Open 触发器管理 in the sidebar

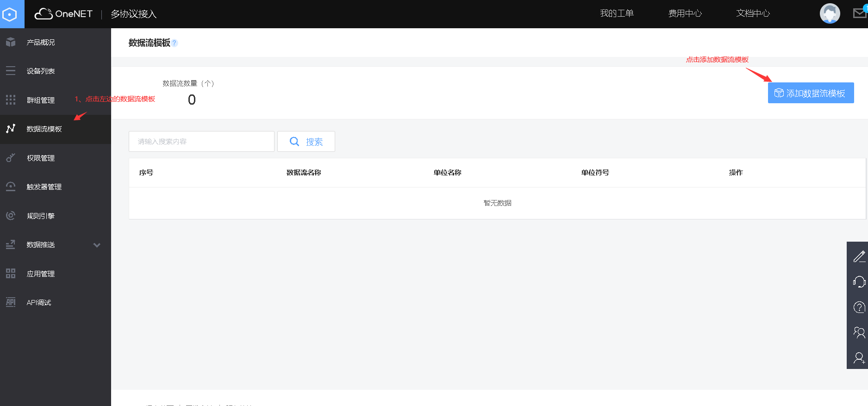tap(44, 187)
